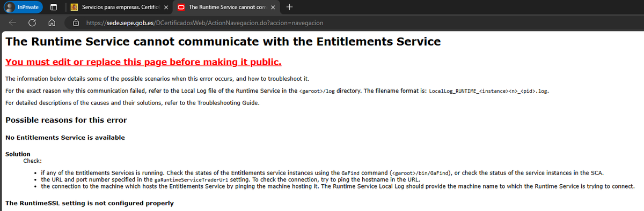This screenshot has height=211, width=644.
Task: Click 'The RuntimeSSL setting is not configured properly'
Action: coord(90,204)
